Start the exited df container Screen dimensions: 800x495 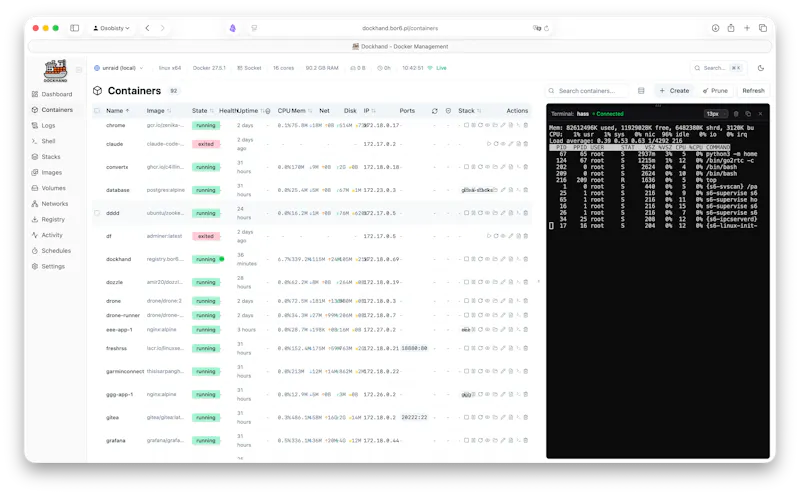pyautogui.click(x=489, y=236)
